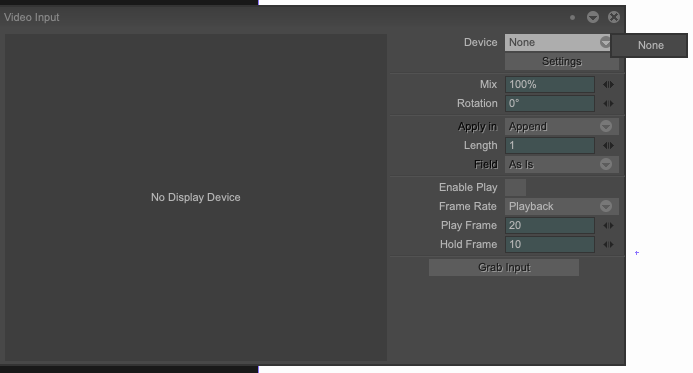Click the No Display Device preview area

(196, 197)
